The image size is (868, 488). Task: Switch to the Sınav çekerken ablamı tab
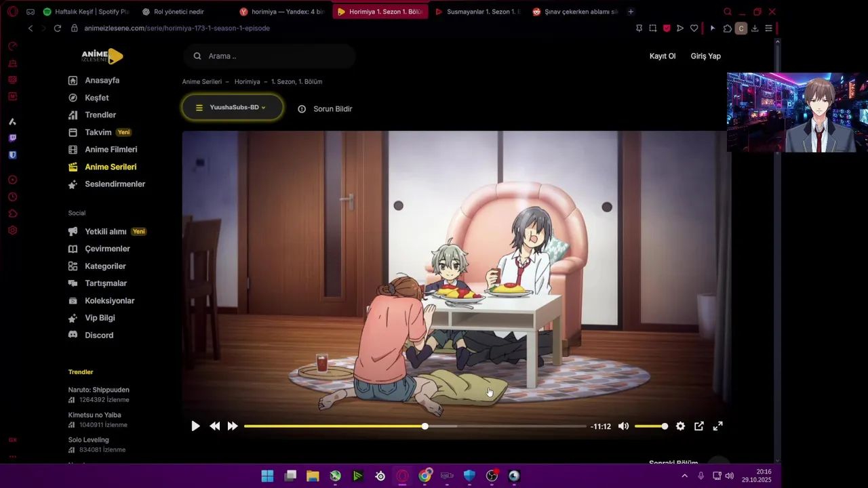pos(575,12)
